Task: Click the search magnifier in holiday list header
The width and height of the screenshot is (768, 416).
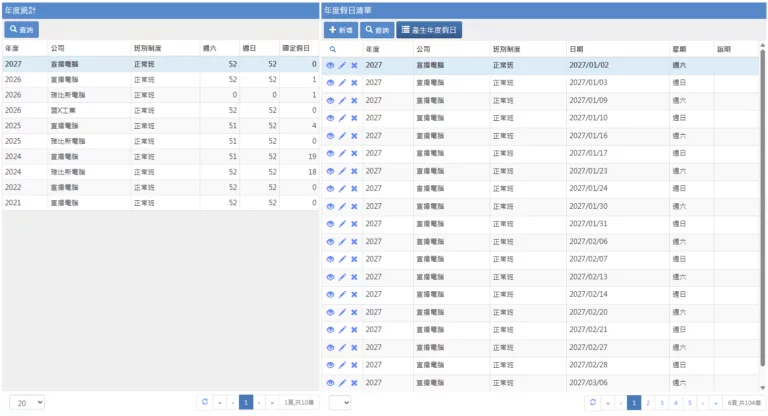Action: tap(331, 48)
